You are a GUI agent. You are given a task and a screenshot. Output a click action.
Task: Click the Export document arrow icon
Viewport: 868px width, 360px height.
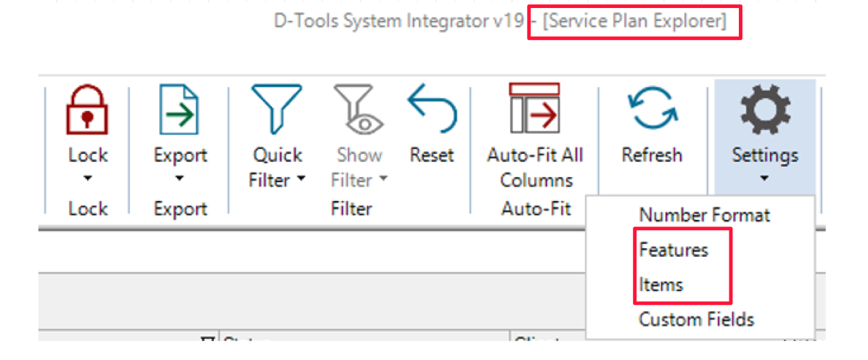179,109
